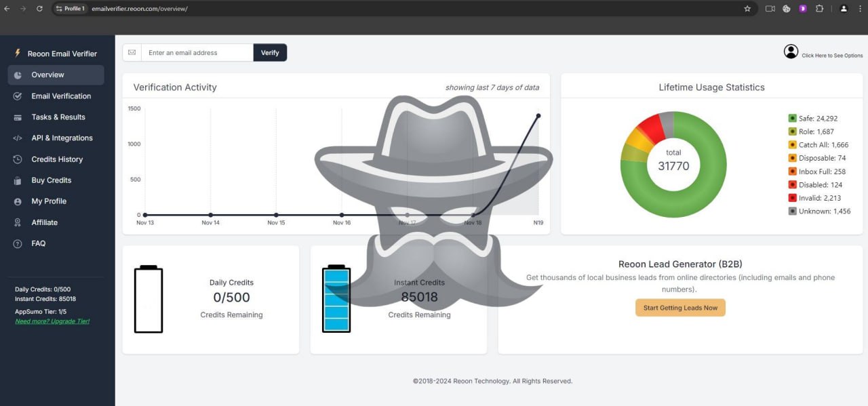The width and height of the screenshot is (868, 406).
Task: Click the Affiliate badge icon
Action: [18, 222]
